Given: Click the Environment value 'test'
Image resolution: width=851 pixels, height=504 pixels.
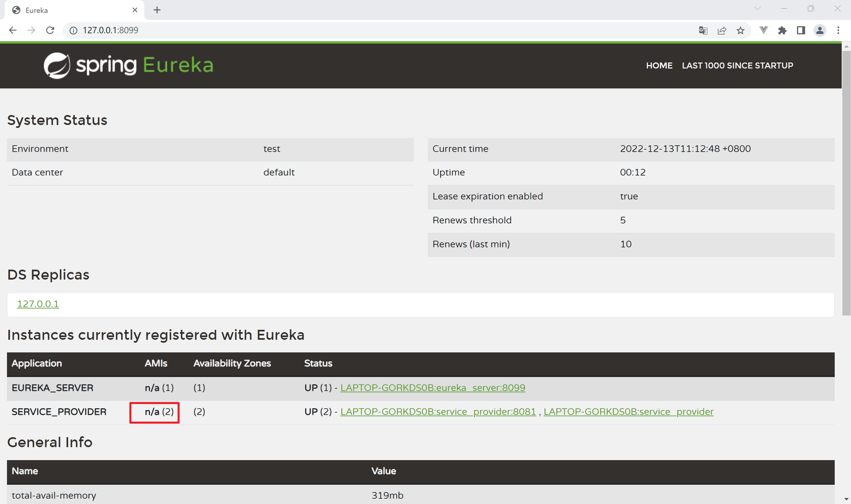Looking at the screenshot, I should point(272,149).
